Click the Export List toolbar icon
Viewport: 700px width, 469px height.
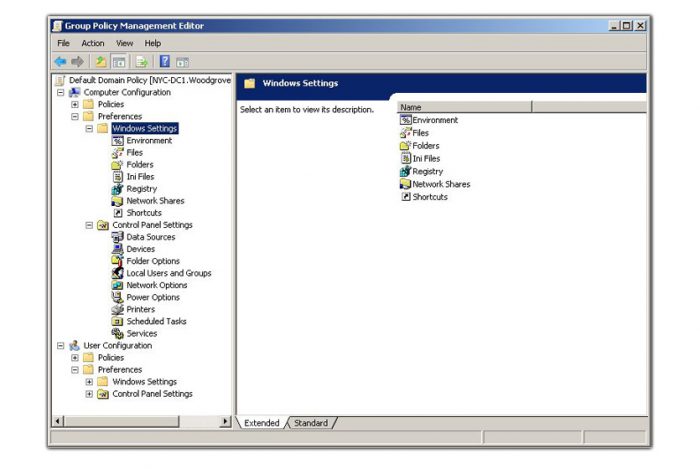(x=142, y=62)
